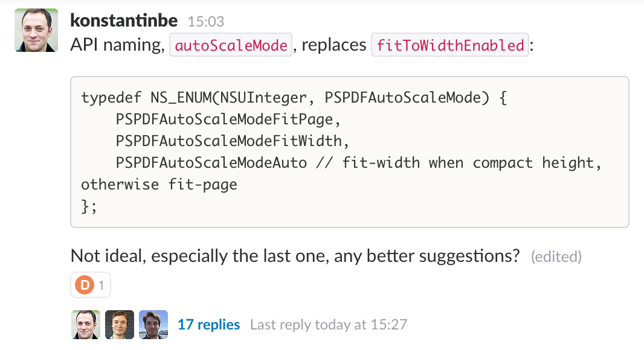Open the 17 replies thread
Viewport: 644px width, 350px height.
pyautogui.click(x=208, y=324)
